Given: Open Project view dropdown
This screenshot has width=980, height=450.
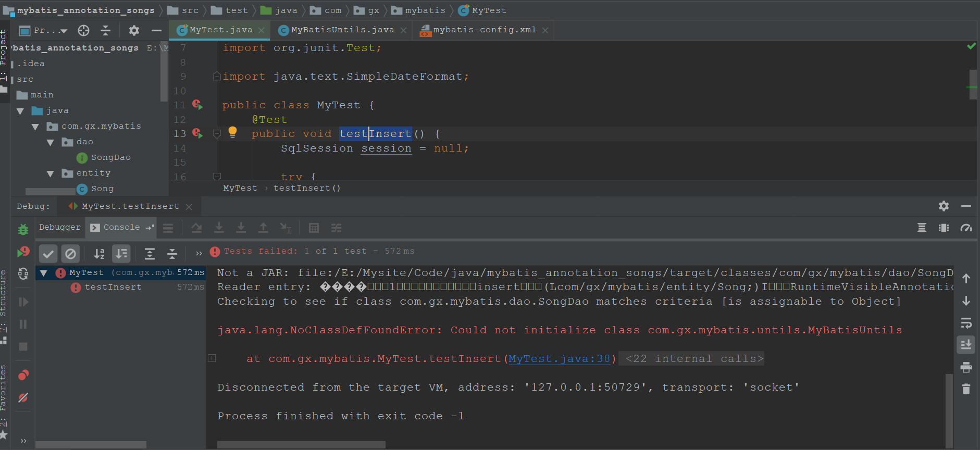Looking at the screenshot, I should coord(43,31).
